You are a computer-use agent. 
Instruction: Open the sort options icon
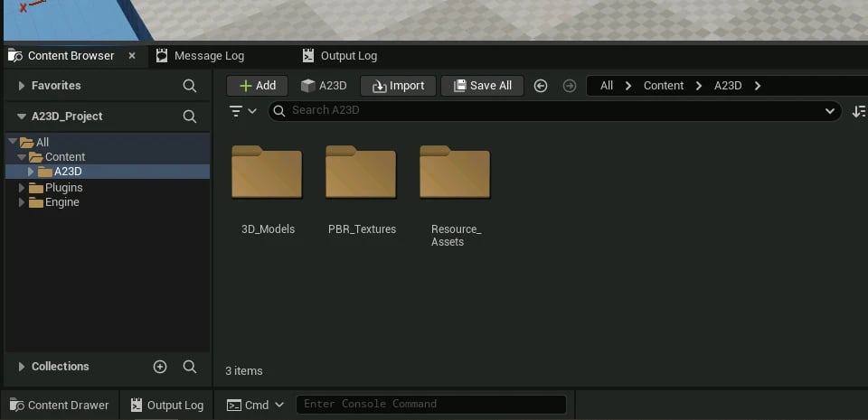click(x=859, y=111)
